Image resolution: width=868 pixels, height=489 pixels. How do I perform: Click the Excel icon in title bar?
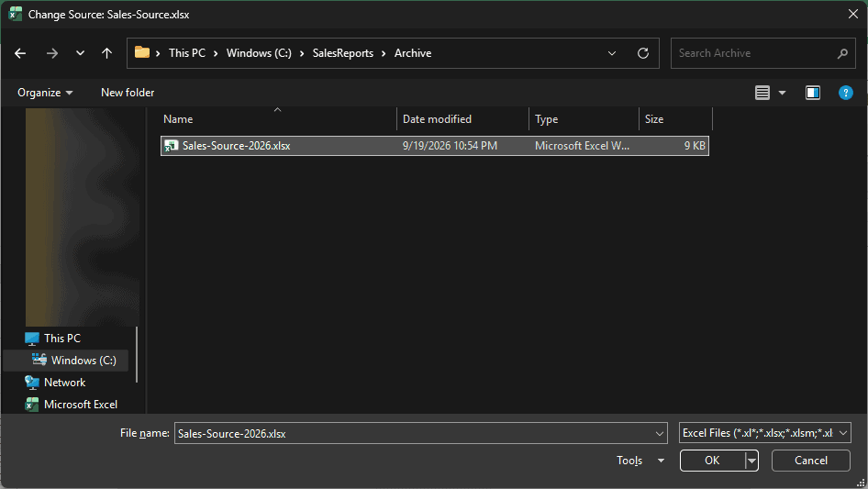(x=16, y=14)
